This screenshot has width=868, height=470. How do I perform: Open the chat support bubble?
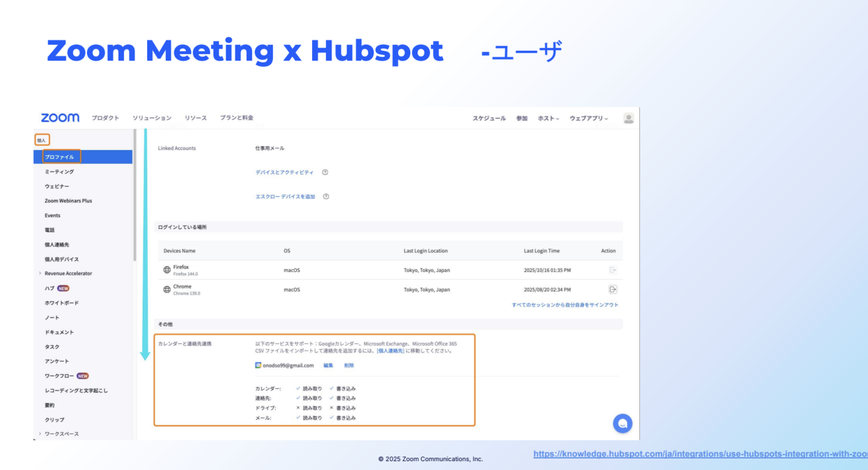click(622, 423)
